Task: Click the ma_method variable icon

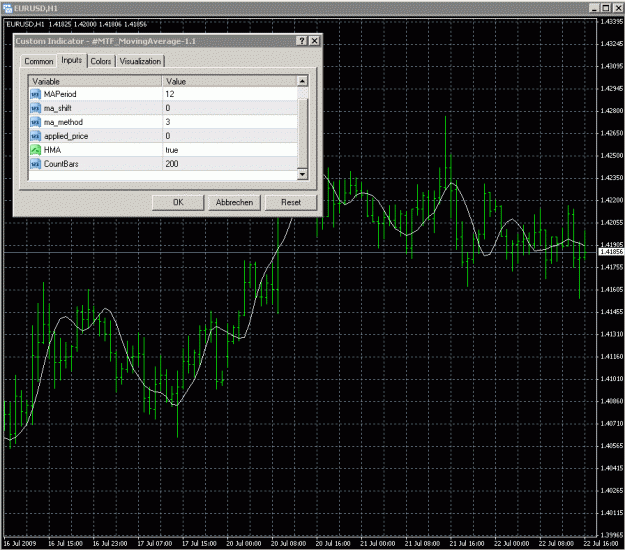Action: coord(35,122)
